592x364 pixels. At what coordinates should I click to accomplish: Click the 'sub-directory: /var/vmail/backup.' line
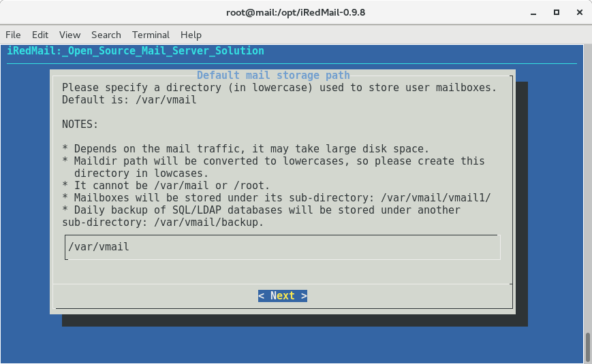[163, 222]
